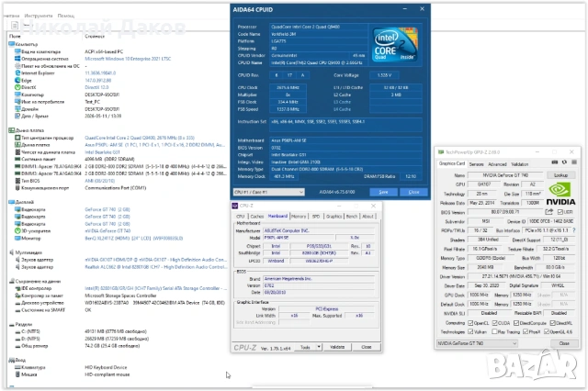This screenshot has height=391, width=588.
Task: Click the Tools button in CPU-Z
Action: pos(305,347)
